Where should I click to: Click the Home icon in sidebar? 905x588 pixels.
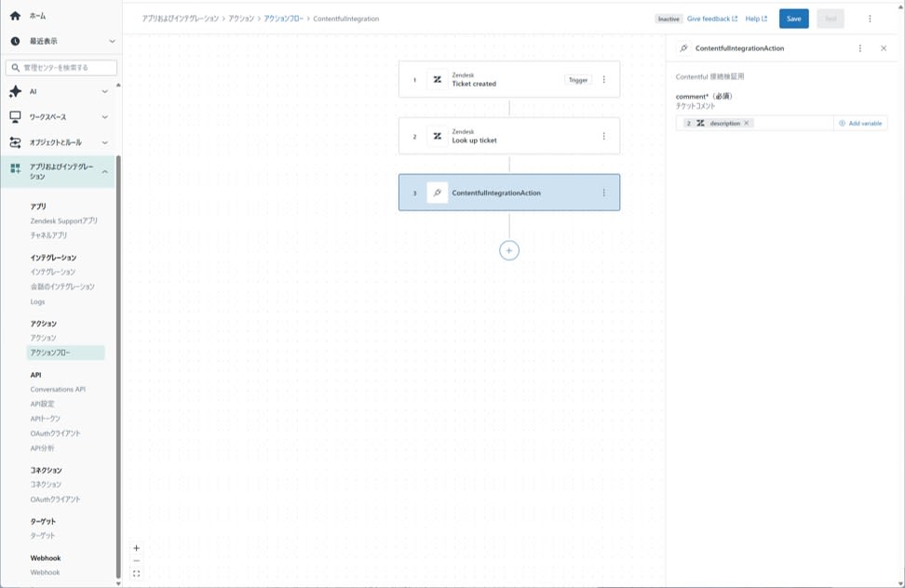coord(16,16)
